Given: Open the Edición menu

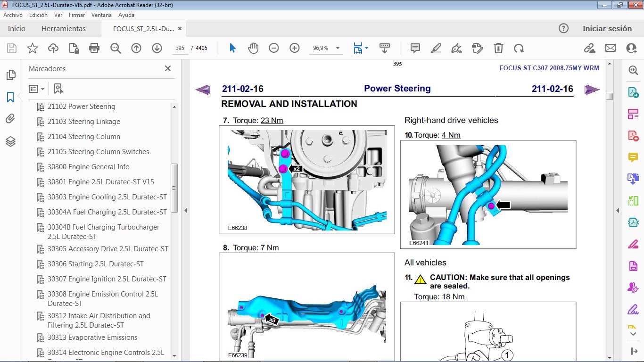Looking at the screenshot, I should (38, 15).
